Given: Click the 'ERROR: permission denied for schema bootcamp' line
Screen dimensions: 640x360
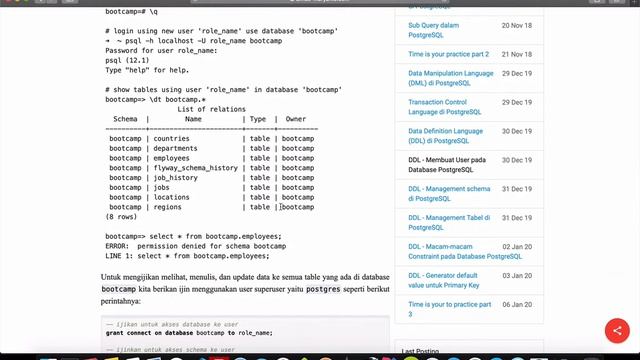Looking at the screenshot, I should [196, 246].
